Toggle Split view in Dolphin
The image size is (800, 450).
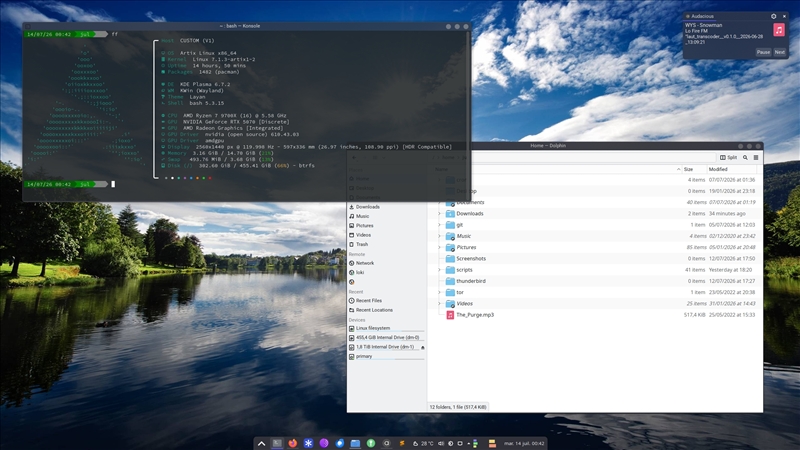[x=729, y=158]
